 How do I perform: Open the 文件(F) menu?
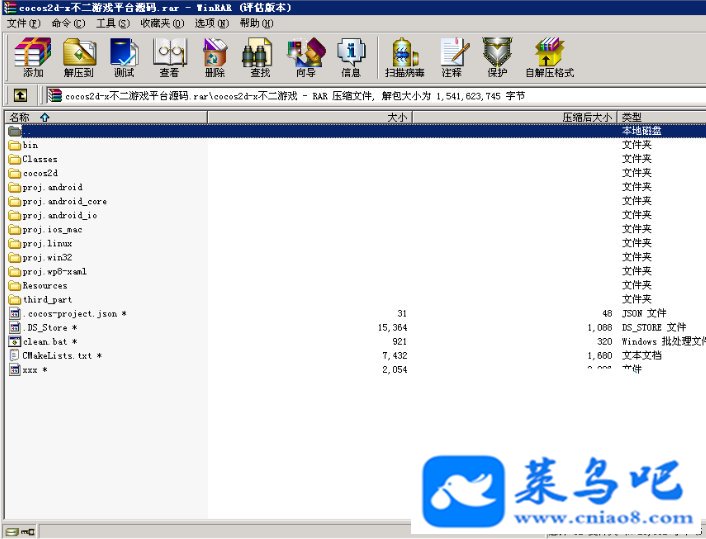pos(23,23)
